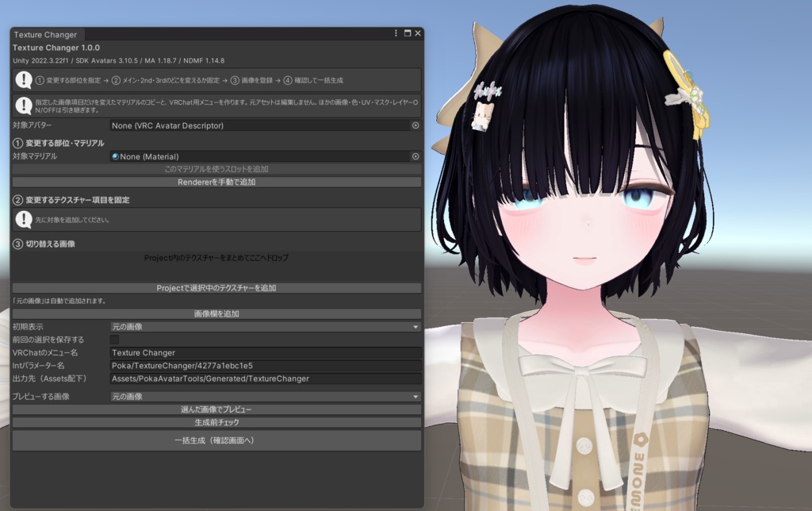Click the material icon in None (Material) field
This screenshot has width=812, height=511.
[x=116, y=156]
